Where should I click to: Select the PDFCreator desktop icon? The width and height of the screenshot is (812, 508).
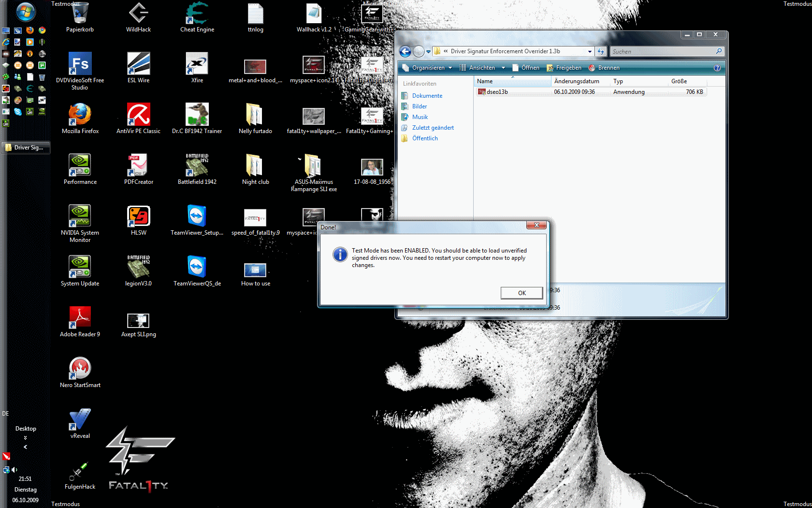(139, 169)
